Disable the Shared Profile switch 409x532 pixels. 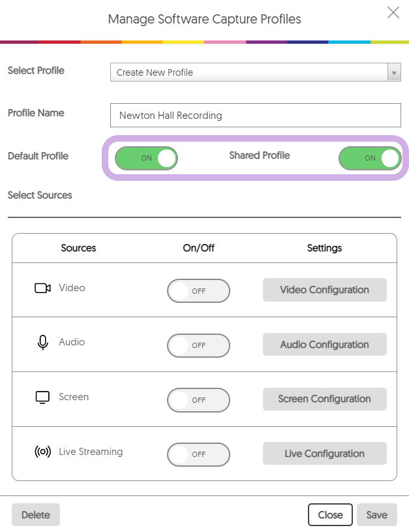click(370, 158)
